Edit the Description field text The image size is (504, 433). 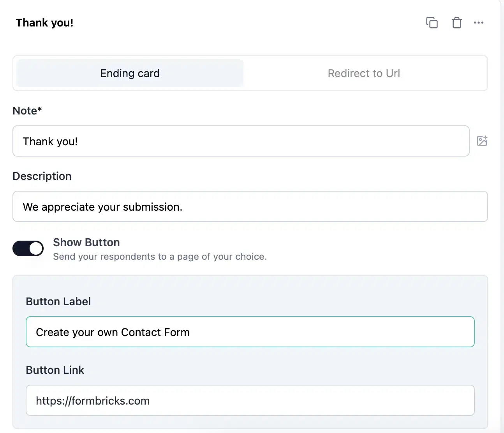click(250, 206)
